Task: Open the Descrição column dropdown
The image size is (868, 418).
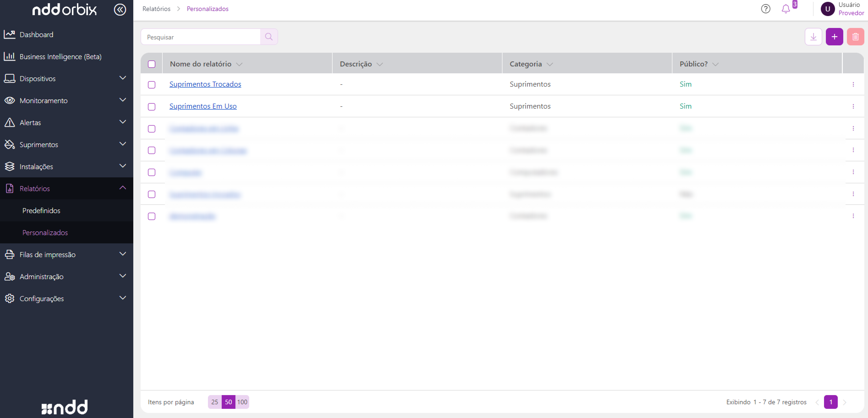Action: tap(380, 64)
